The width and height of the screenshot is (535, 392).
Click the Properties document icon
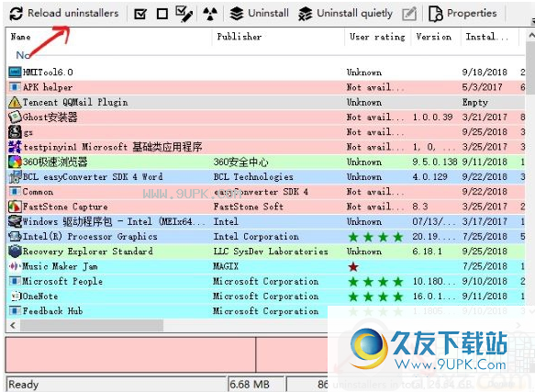[435, 14]
